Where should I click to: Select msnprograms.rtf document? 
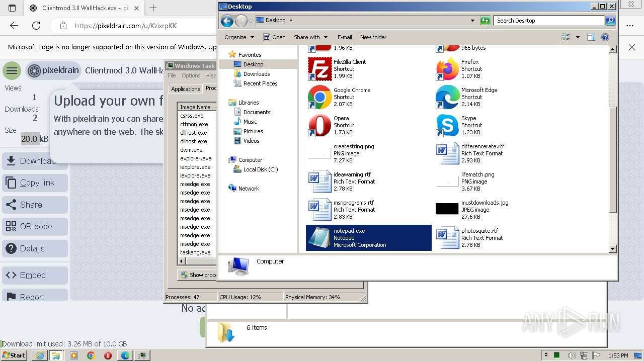368,210
